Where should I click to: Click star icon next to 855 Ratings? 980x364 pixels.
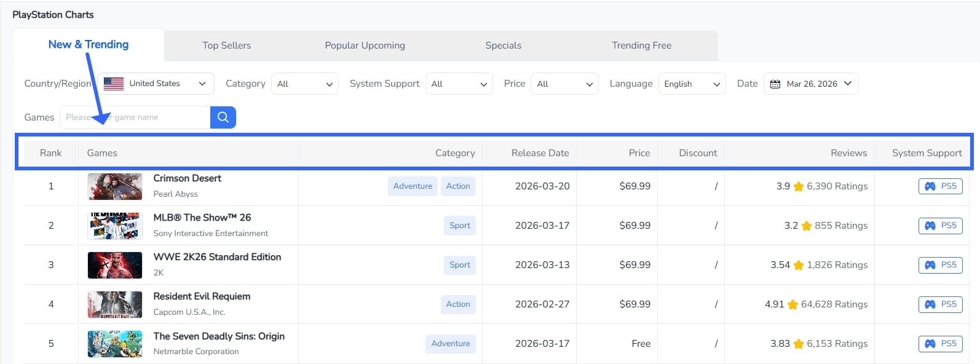[806, 226]
